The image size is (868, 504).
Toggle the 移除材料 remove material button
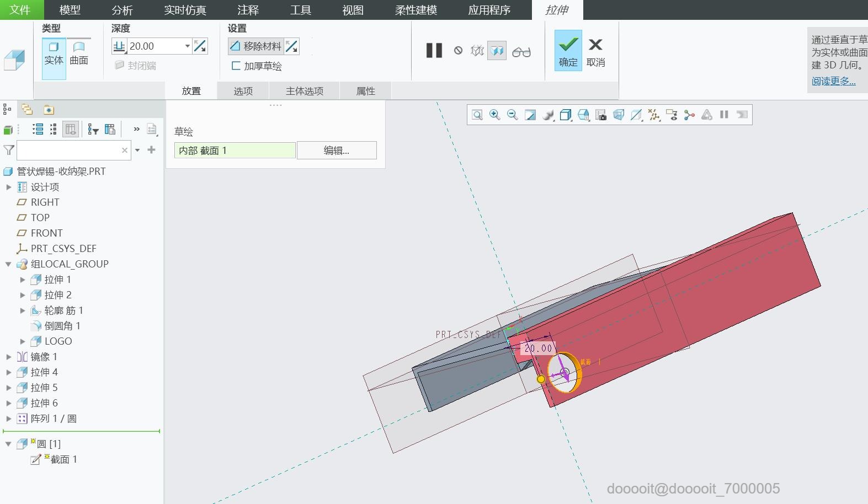click(x=256, y=46)
